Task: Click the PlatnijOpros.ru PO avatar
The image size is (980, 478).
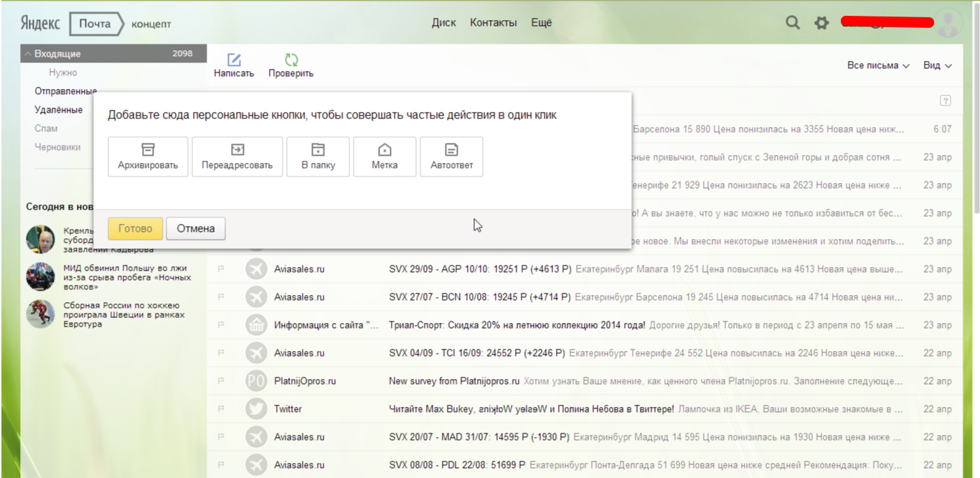Action: [256, 381]
